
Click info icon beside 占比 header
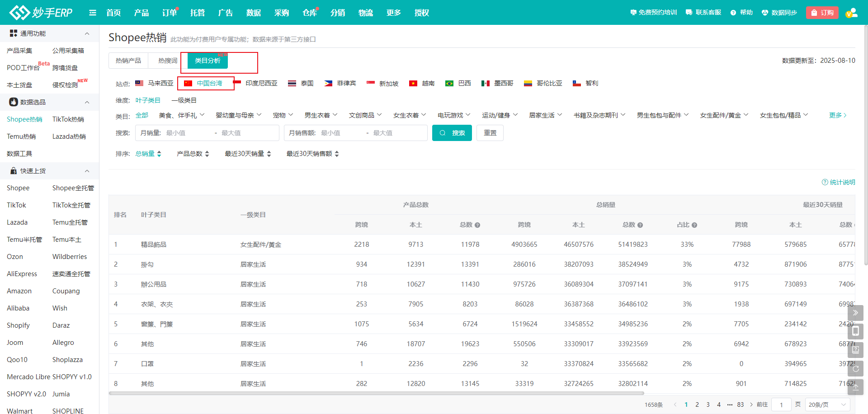pyautogui.click(x=694, y=225)
